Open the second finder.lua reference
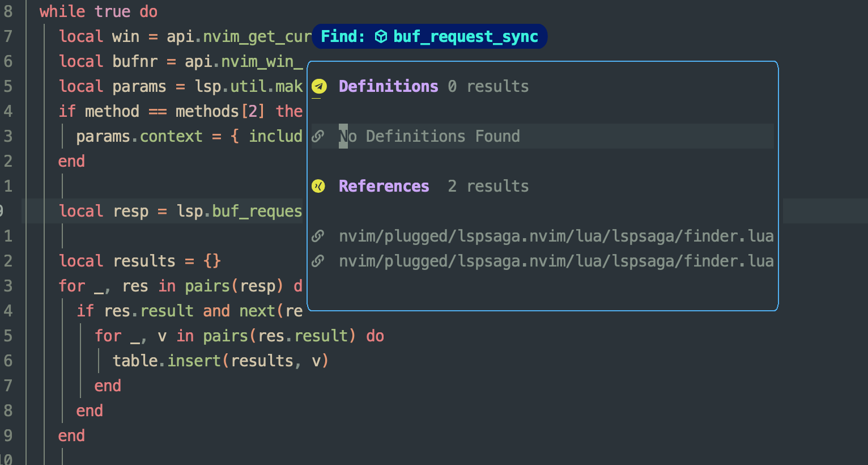This screenshot has height=465, width=868. (556, 261)
